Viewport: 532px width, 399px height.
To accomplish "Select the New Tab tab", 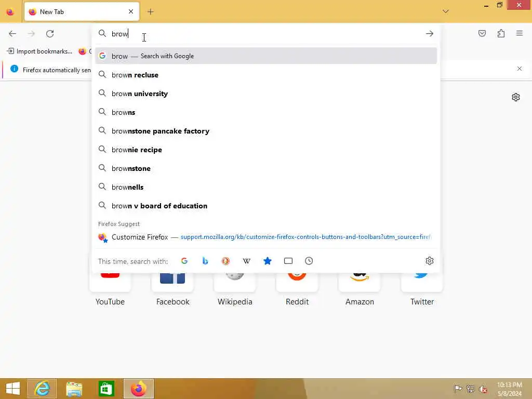I will coord(82,12).
